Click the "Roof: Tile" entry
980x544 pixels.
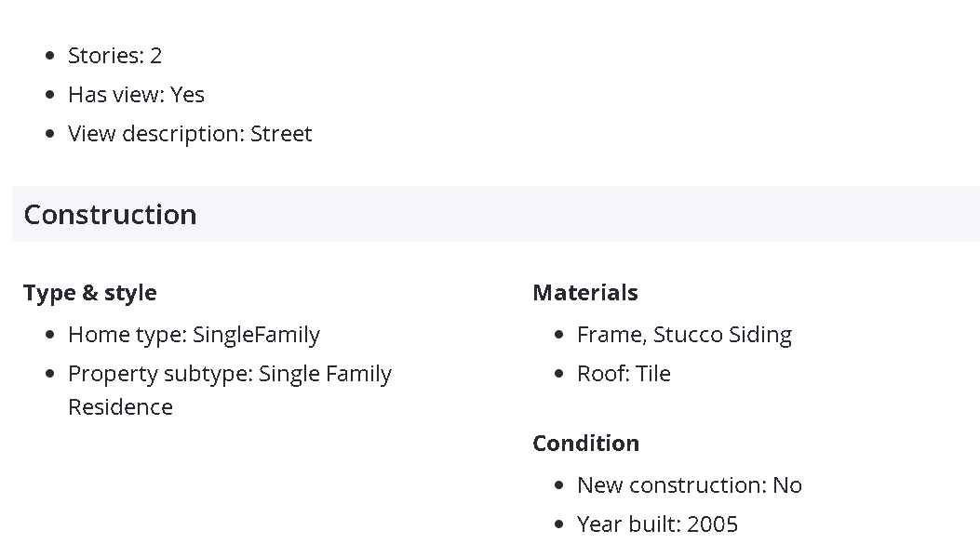tap(624, 374)
